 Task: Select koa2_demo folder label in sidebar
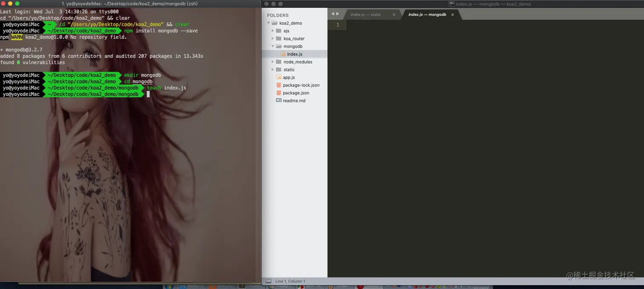290,23
